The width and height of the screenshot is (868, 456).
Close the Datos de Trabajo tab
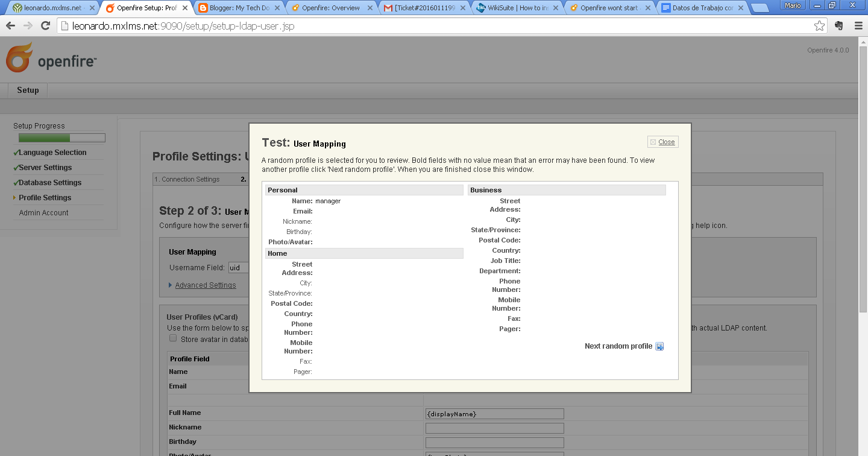(741, 8)
